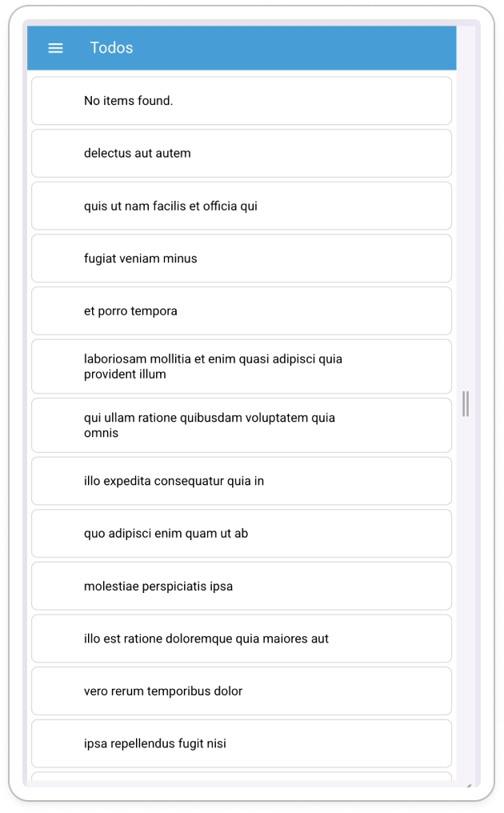Click the corner resize grip of the viewport

point(470,784)
